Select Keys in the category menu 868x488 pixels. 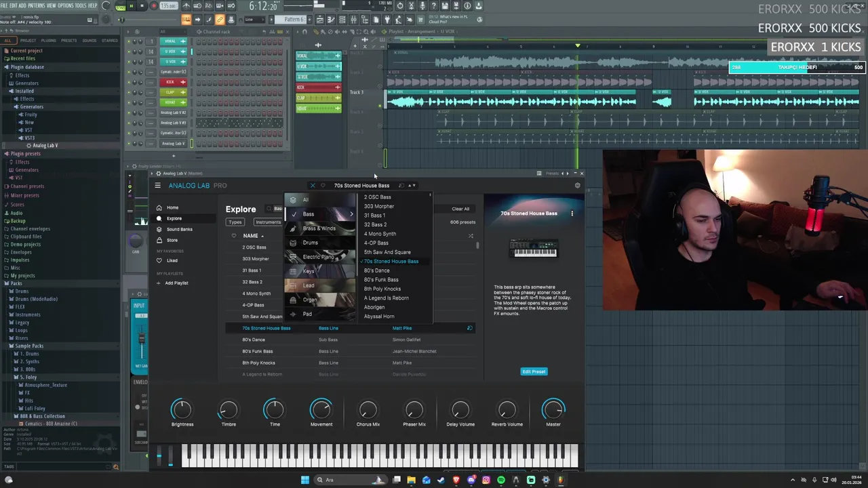(x=319, y=271)
